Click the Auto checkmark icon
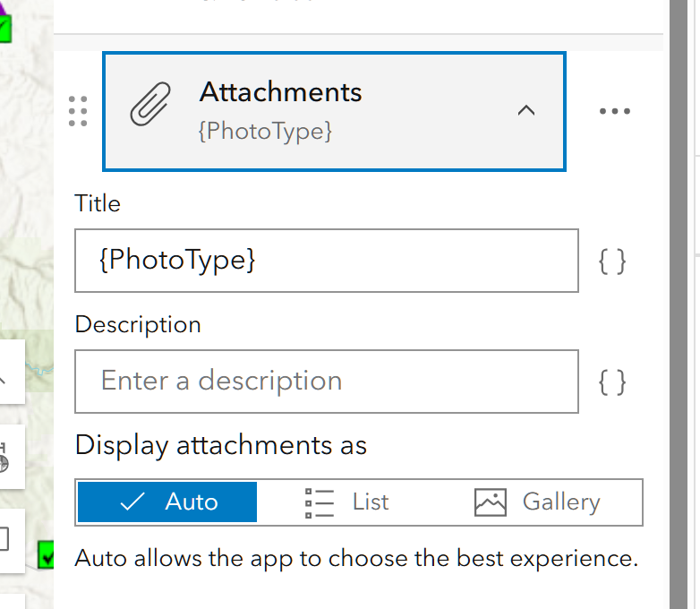 click(x=132, y=502)
